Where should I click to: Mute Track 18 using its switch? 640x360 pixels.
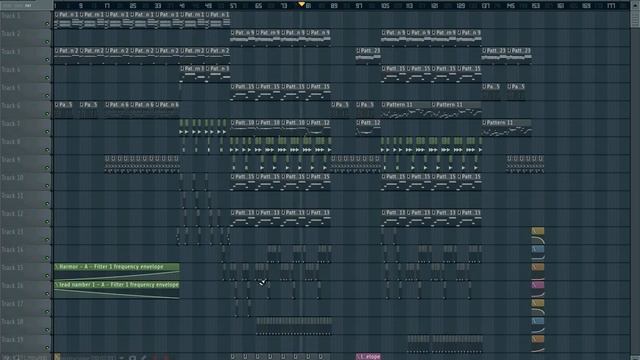click(x=47, y=329)
